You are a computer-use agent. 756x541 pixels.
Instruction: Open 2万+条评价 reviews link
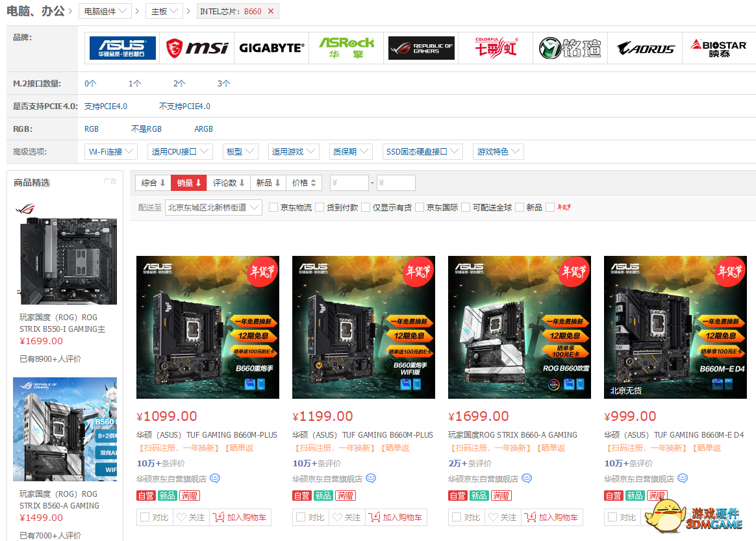470,463
